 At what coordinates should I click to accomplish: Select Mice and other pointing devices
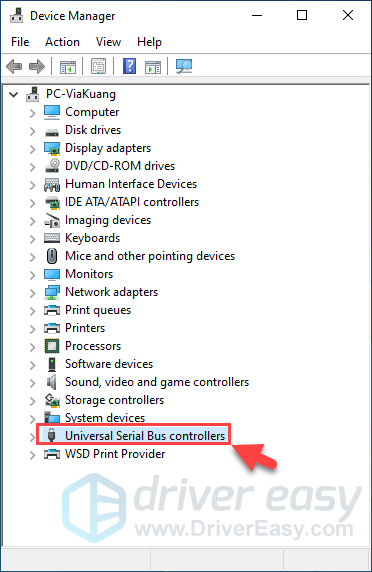coord(150,256)
